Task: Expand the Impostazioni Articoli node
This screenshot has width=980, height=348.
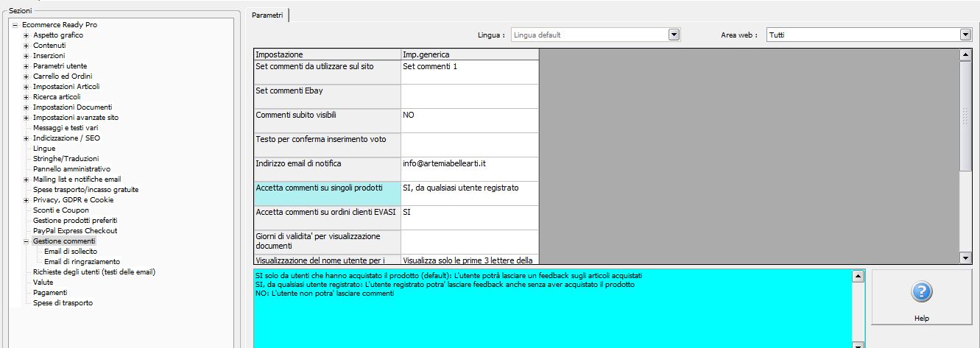Action: pos(26,87)
